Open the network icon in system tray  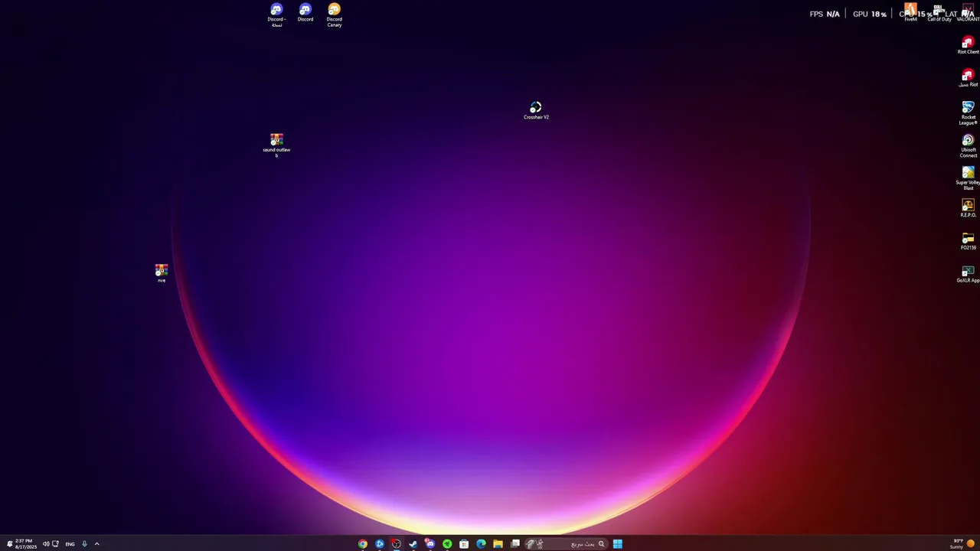pos(55,544)
